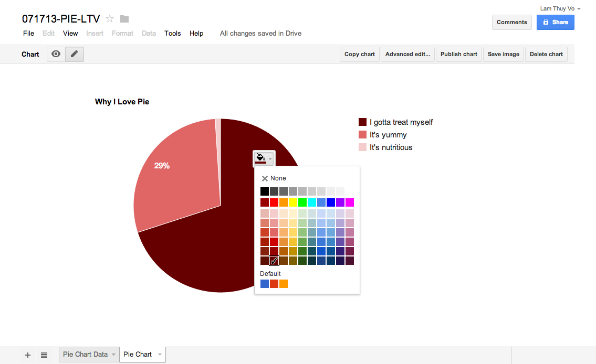Open the File menu

[x=28, y=34]
